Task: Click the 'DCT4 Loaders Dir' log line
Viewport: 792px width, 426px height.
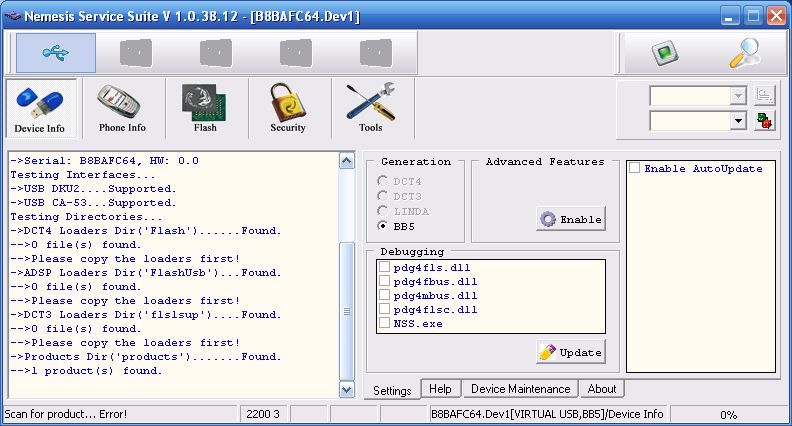Action: [x=145, y=230]
